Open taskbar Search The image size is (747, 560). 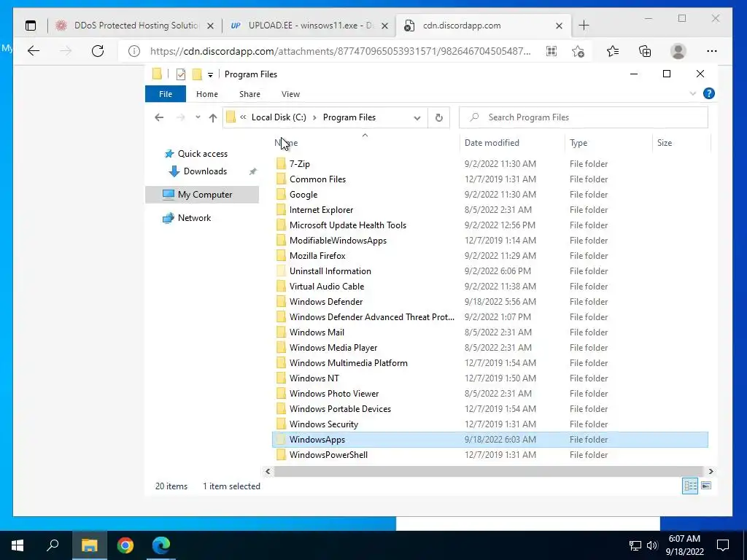53,545
